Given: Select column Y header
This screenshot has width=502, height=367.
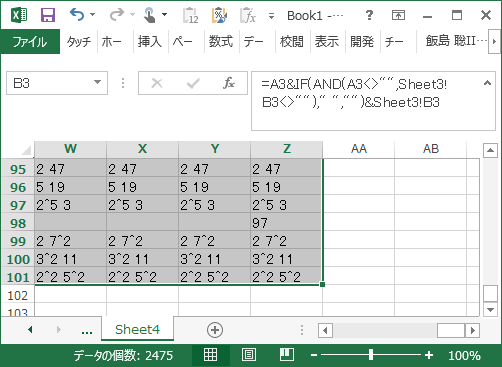Looking at the screenshot, I should pyautogui.click(x=214, y=149).
